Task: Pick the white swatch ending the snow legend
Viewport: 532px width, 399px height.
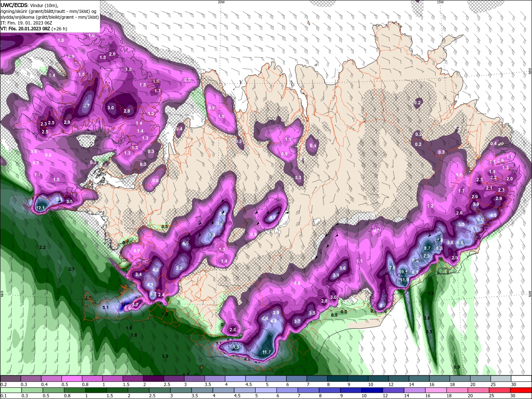Action: coord(521,379)
